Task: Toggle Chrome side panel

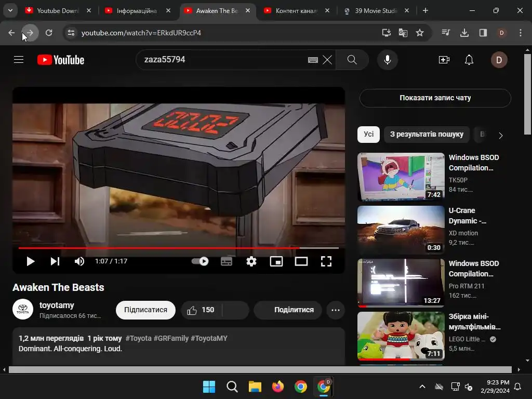Action: 483,33
